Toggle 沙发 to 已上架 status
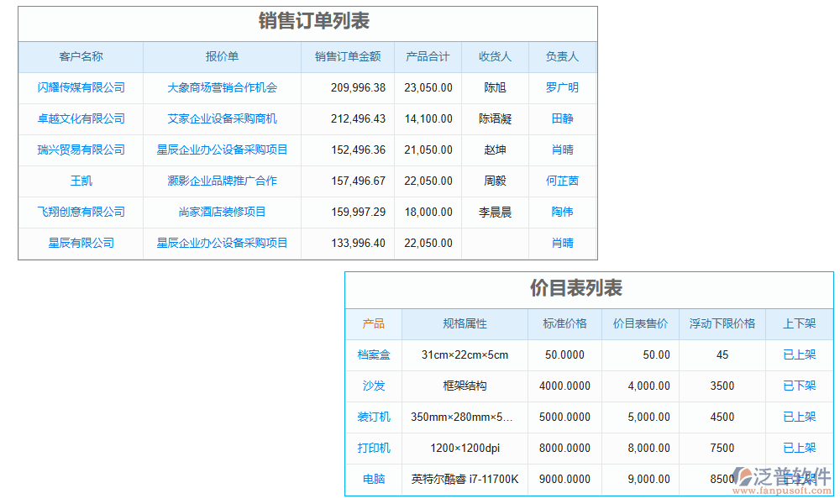Viewport: 840px width, 504px height. (799, 386)
